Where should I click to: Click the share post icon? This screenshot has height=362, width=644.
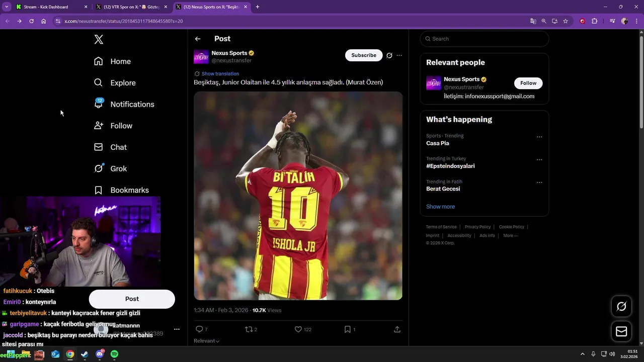397,329
